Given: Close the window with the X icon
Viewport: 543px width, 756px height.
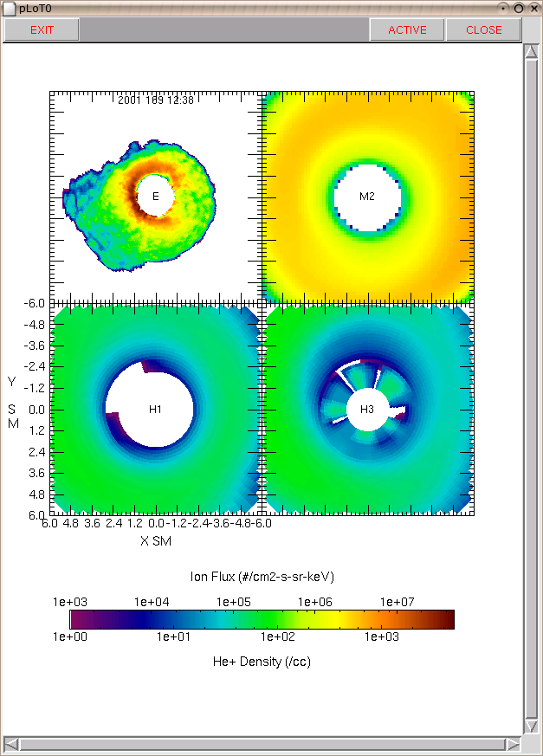Looking at the screenshot, I should [x=533, y=8].
